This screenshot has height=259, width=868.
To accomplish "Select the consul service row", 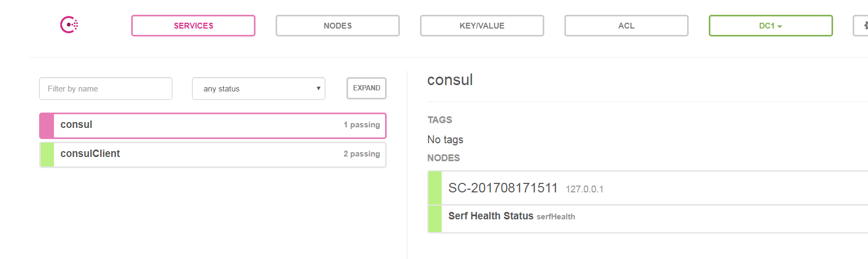I will [213, 126].
